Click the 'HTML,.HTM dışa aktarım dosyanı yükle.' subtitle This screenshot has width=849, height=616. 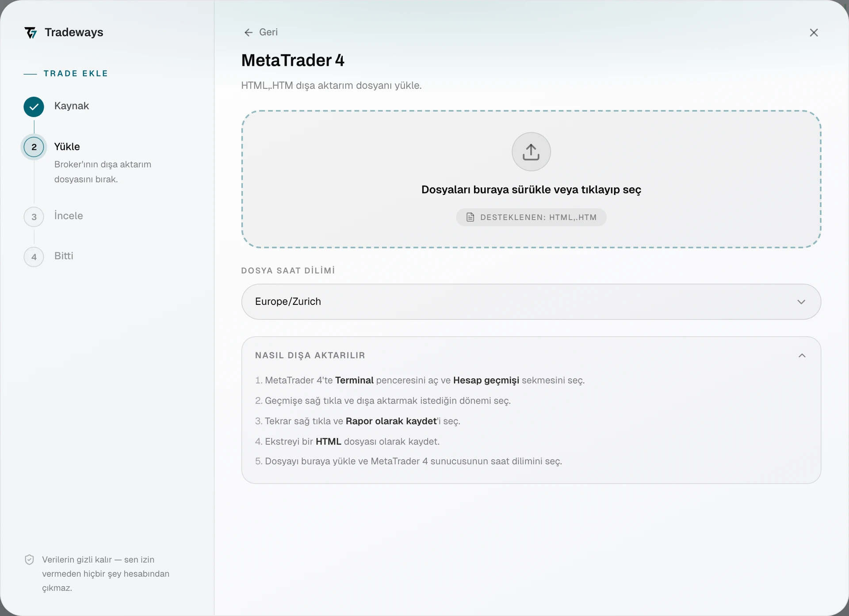click(x=331, y=85)
